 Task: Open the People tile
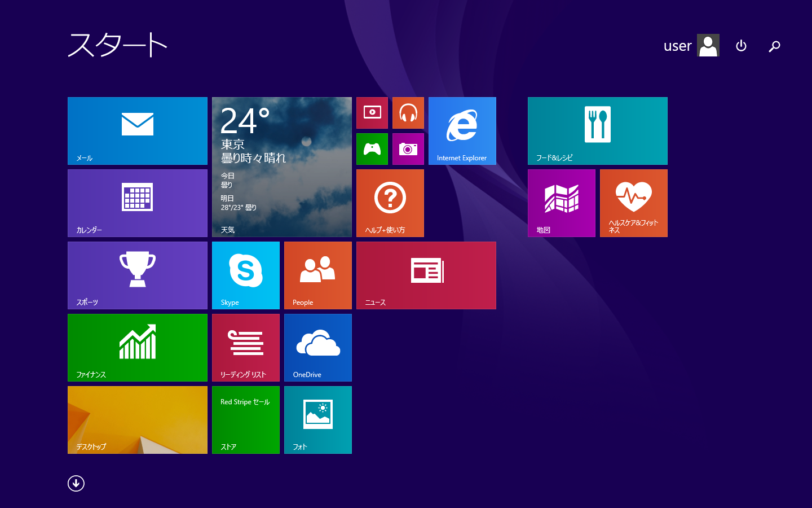click(318, 275)
